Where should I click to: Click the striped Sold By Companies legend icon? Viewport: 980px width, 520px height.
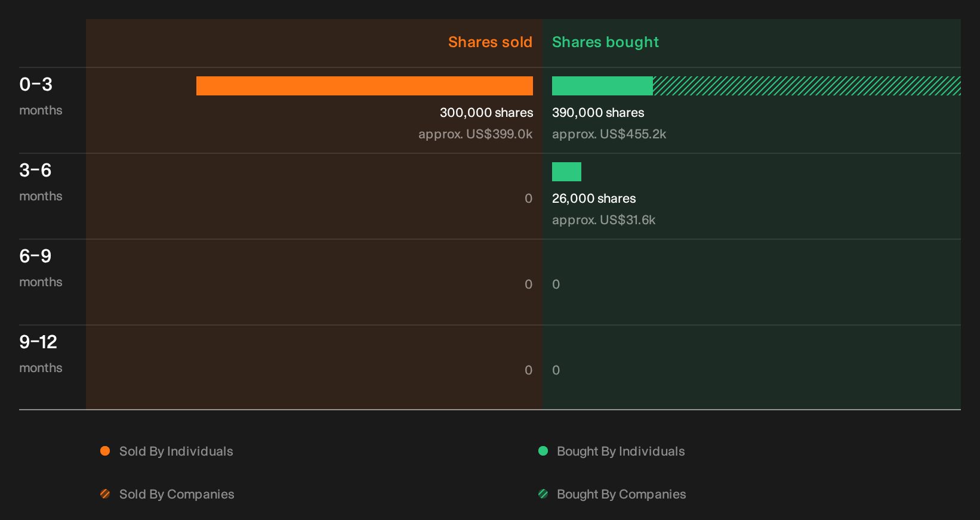coord(105,494)
